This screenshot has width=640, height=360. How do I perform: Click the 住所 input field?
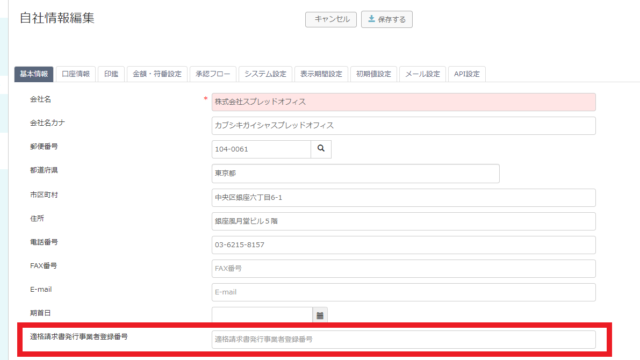pos(403,221)
